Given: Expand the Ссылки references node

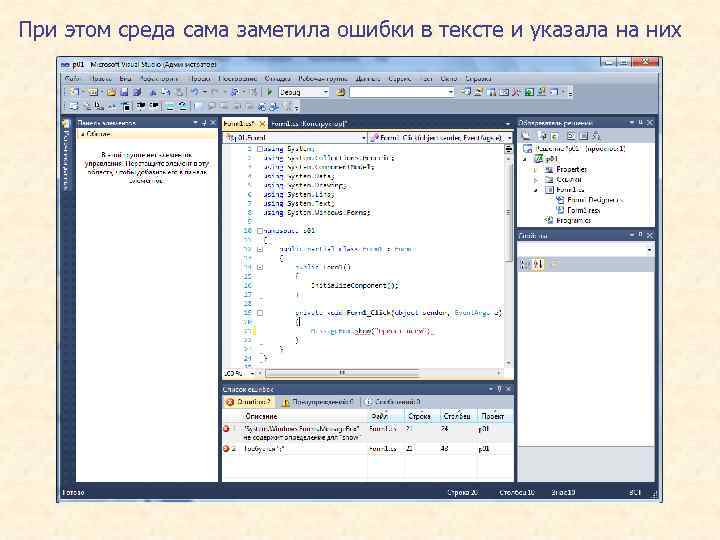Looking at the screenshot, I should [535, 180].
